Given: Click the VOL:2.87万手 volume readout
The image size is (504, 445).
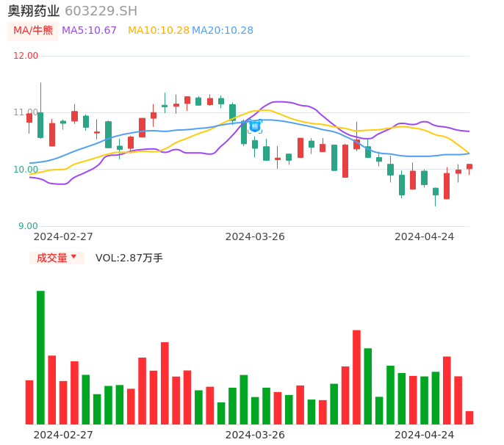Looking at the screenshot, I should click(x=129, y=258).
